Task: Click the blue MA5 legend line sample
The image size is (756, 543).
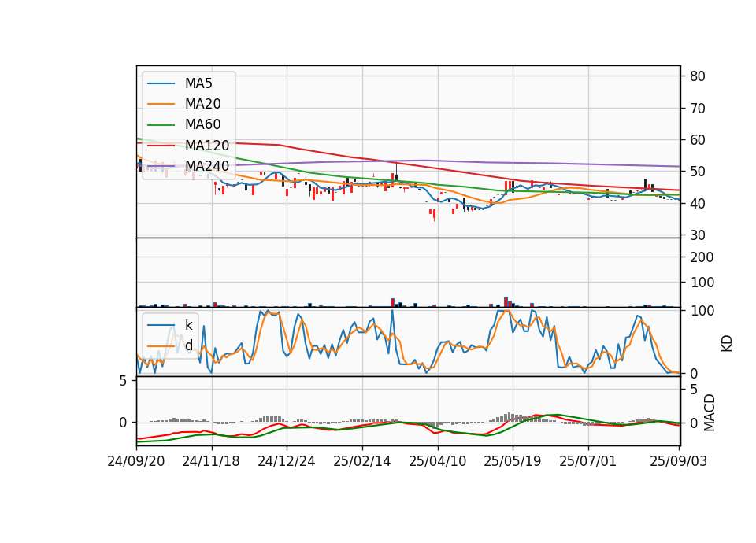Action: click(161, 84)
